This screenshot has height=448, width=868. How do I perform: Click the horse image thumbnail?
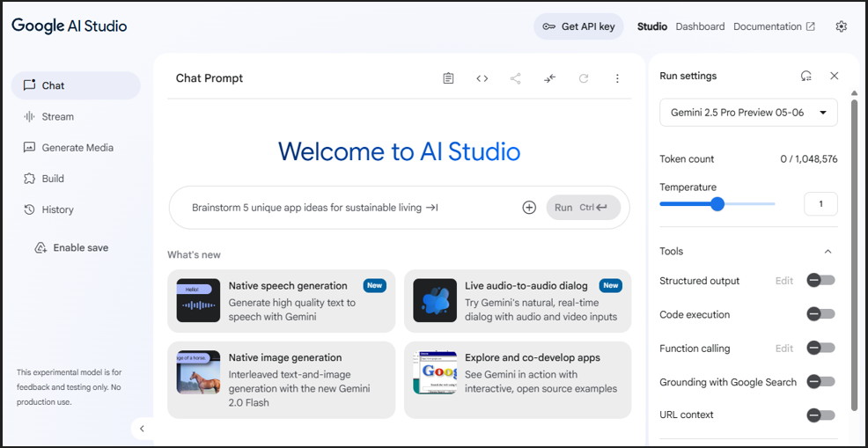tap(198, 372)
